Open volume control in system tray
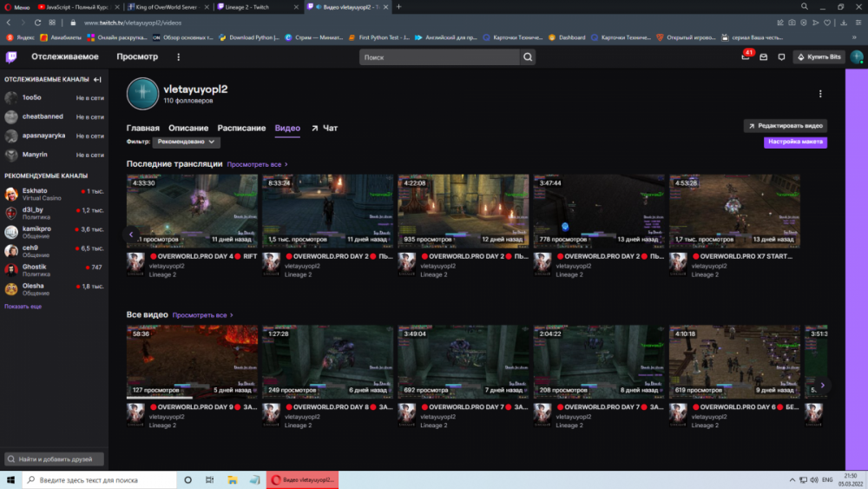Viewport: 868px width, 489px height. (814, 479)
